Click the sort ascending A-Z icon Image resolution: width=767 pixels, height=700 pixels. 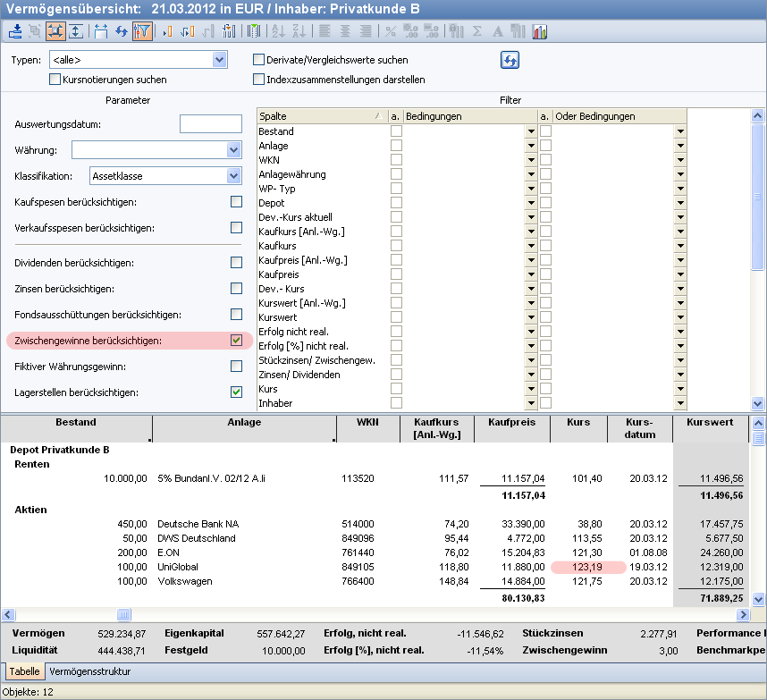[277, 31]
